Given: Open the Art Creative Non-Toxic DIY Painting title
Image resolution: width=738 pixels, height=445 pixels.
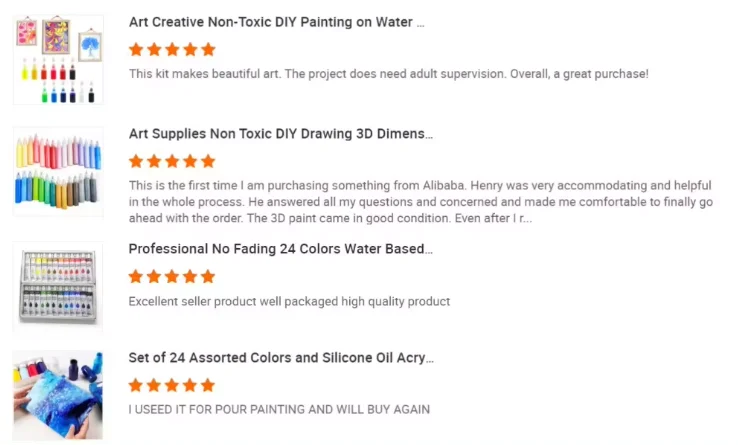Looking at the screenshot, I should (x=276, y=22).
